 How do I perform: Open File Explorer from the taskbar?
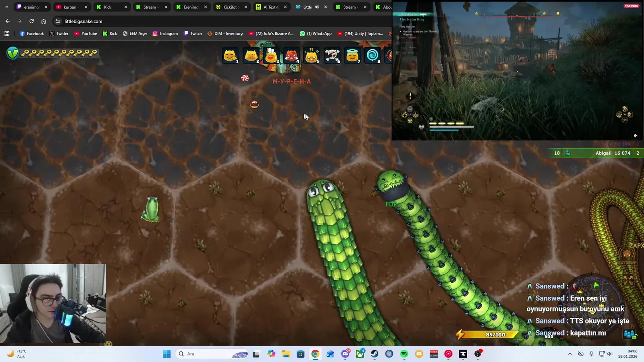pos(286,354)
